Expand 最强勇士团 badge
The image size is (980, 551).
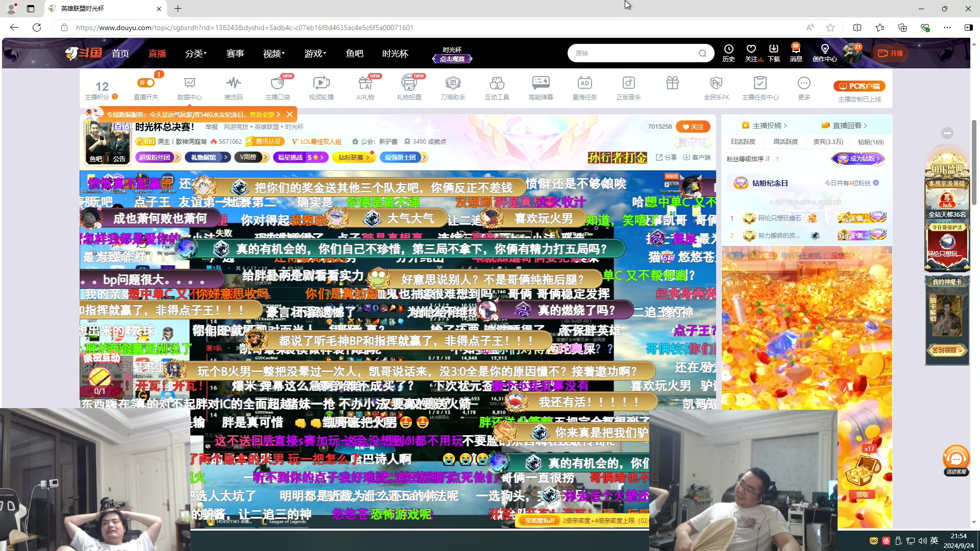pyautogui.click(x=405, y=157)
